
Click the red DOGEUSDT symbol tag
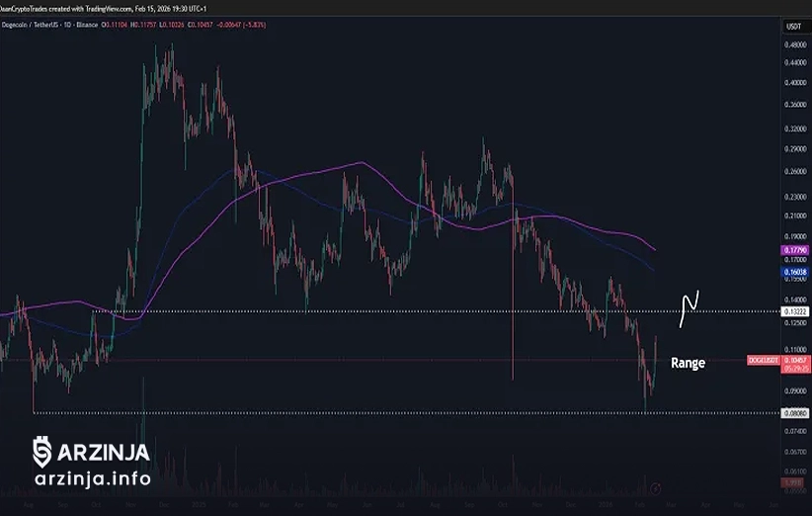tap(767, 361)
